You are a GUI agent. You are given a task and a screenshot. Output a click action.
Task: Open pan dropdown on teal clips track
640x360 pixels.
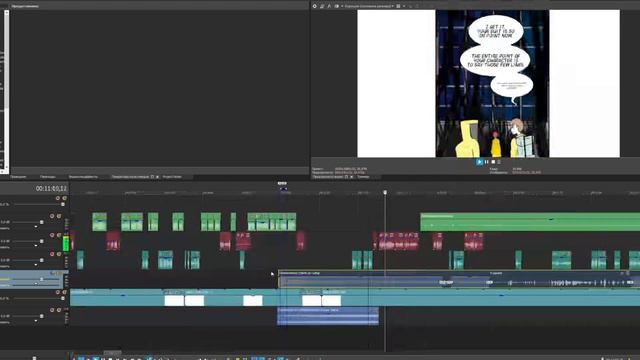pos(36,265)
